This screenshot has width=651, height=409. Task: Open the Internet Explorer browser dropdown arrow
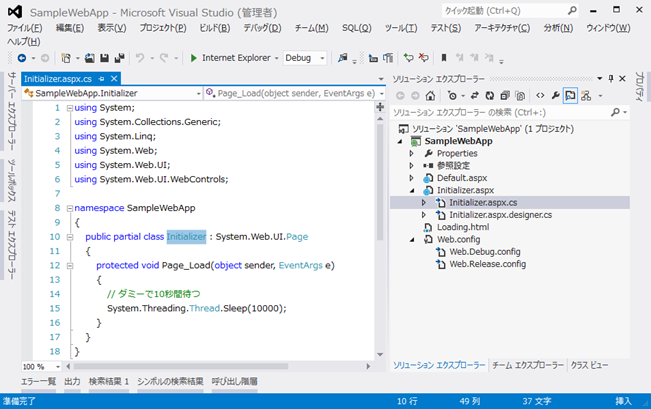pyautogui.click(x=277, y=58)
